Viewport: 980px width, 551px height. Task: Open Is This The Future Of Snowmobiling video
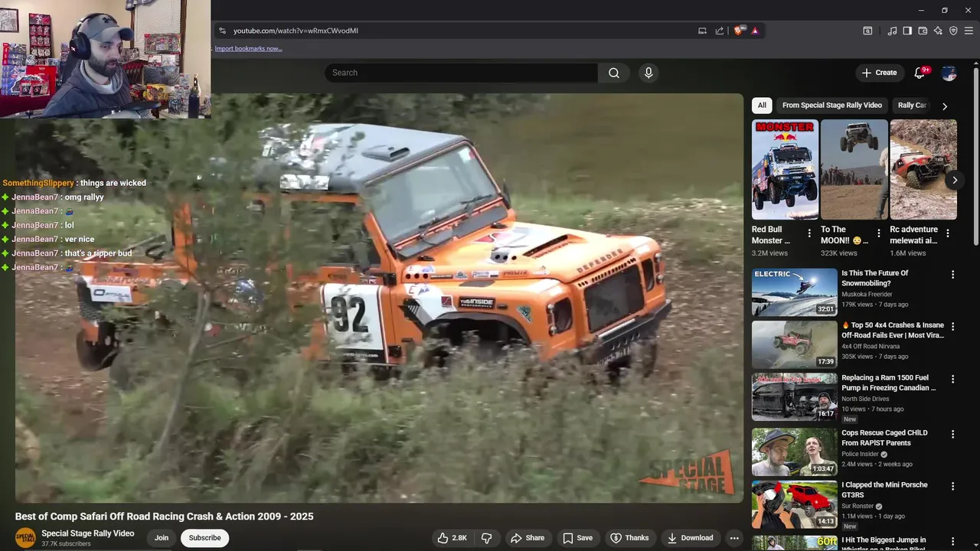pyautogui.click(x=795, y=292)
